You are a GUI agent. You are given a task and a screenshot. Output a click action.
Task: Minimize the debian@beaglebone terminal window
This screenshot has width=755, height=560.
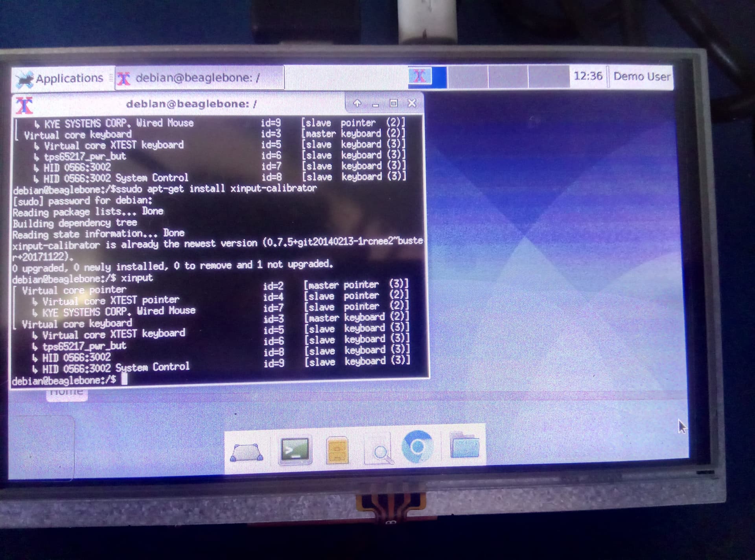[x=376, y=105]
